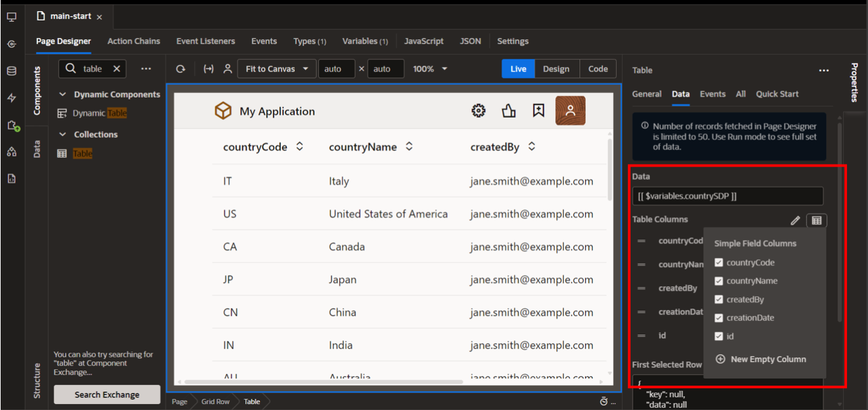Open the Table properties overflow menu

point(824,70)
